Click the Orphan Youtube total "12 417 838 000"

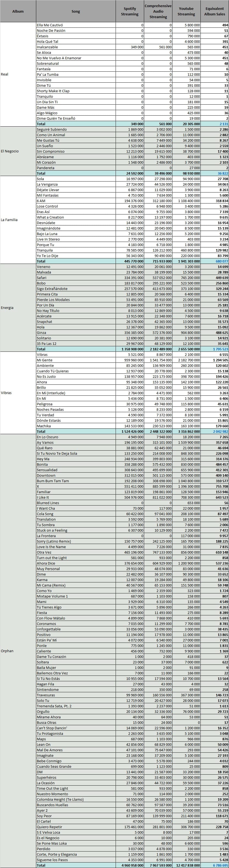(187, 865)
